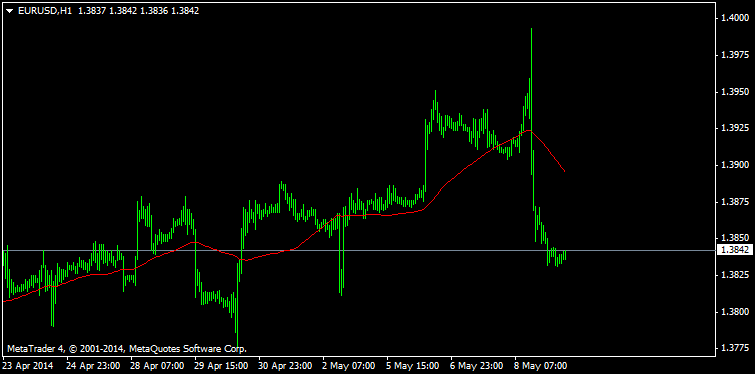Image resolution: width=755 pixels, height=374 pixels.
Task: Click the OHLC values 1.3837 1.3842 1.3836 1.3842
Action: [x=139, y=11]
